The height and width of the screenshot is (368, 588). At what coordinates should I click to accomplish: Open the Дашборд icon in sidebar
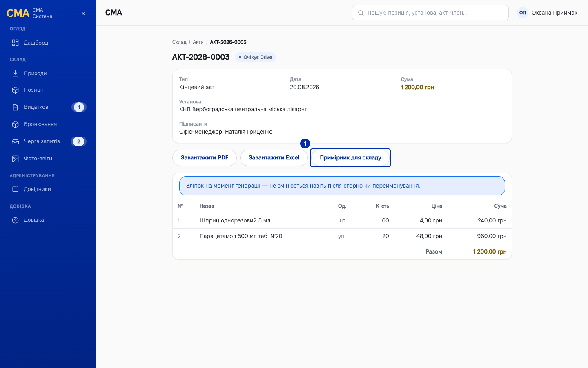(x=15, y=43)
